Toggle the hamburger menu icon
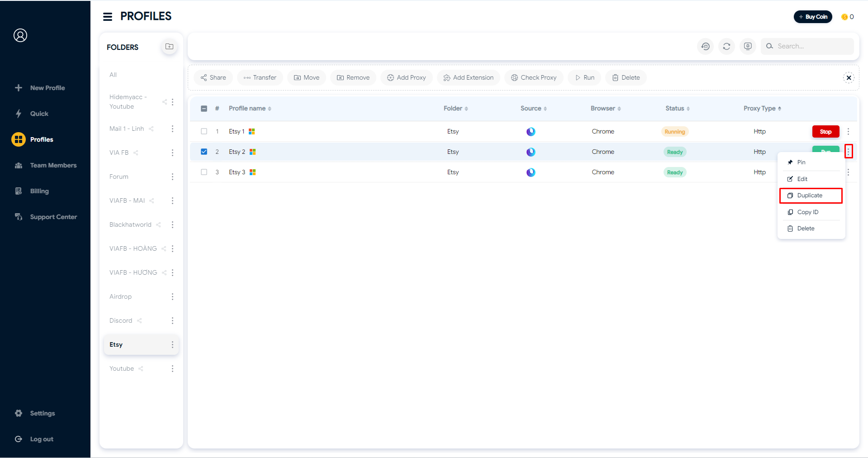The width and height of the screenshot is (868, 458). point(108,17)
